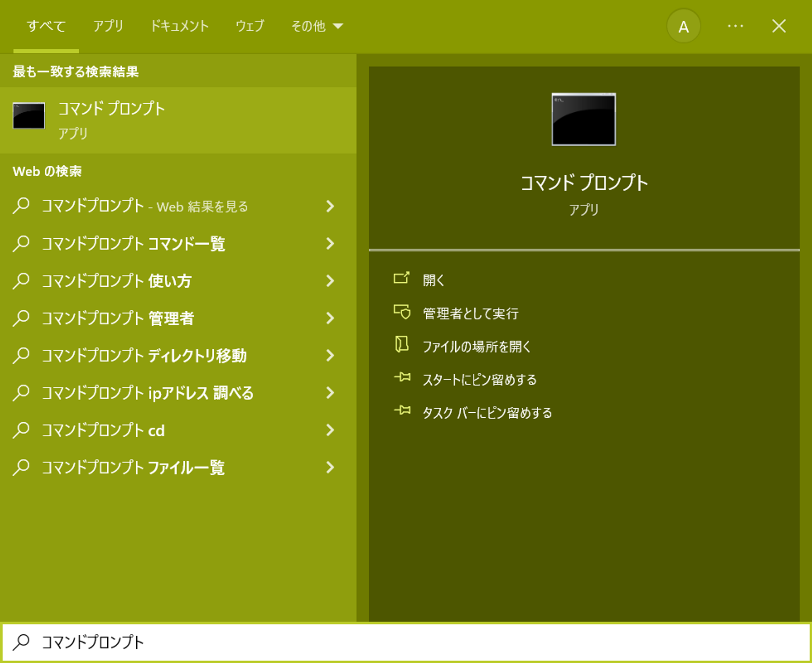Click the search icon beside 使い方
The width and height of the screenshot is (812, 663).
point(21,281)
